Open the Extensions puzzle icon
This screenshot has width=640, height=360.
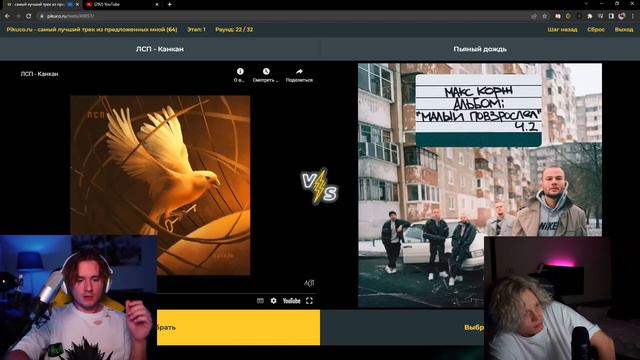coord(589,16)
